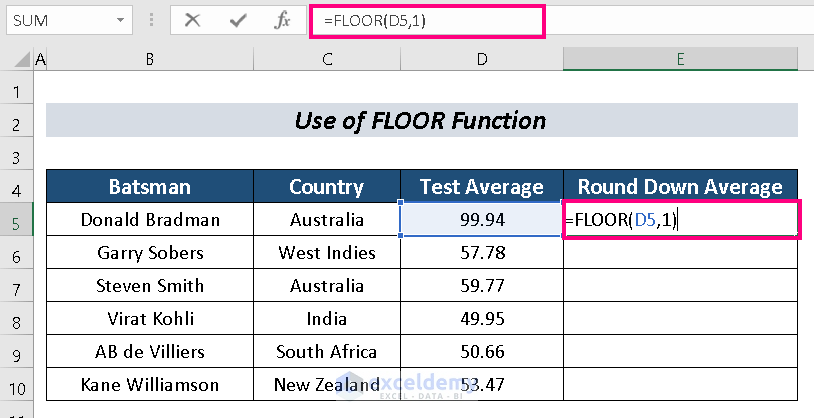Open the Insert Function fx dialog
The image size is (814, 418).
tap(282, 20)
